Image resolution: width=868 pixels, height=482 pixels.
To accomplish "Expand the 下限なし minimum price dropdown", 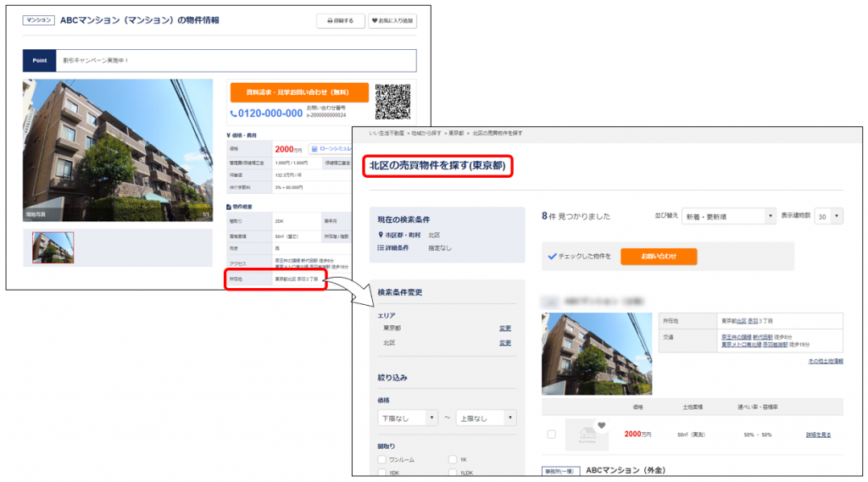I will 408,418.
